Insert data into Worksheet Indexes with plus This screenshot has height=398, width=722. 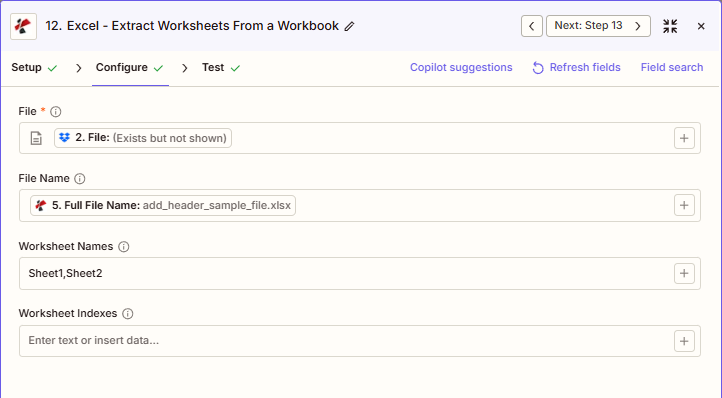tap(684, 341)
